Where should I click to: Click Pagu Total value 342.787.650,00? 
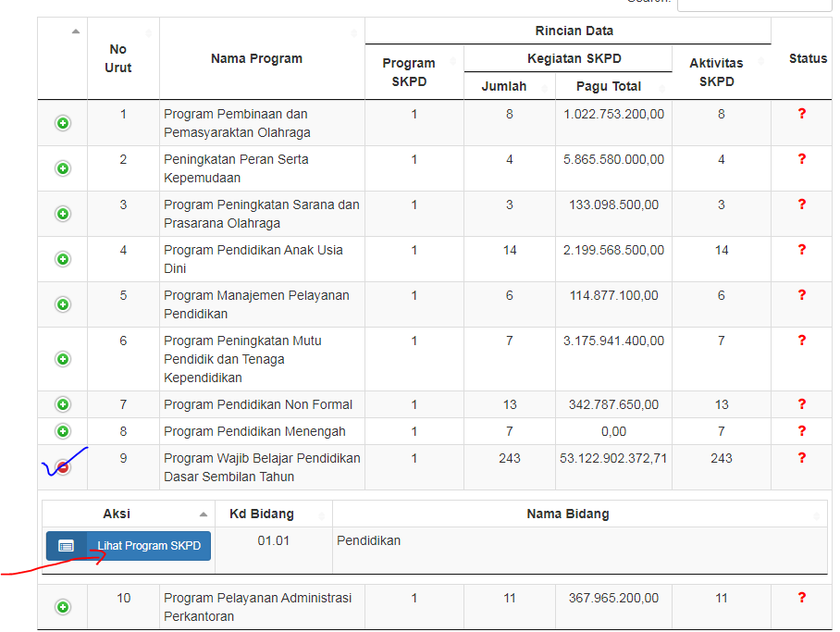613,404
